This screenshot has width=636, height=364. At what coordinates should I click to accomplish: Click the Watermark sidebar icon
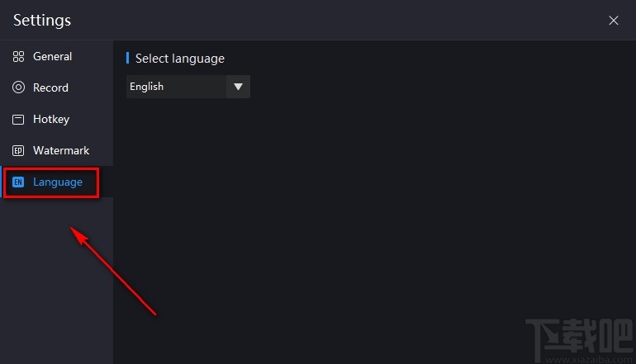click(18, 150)
